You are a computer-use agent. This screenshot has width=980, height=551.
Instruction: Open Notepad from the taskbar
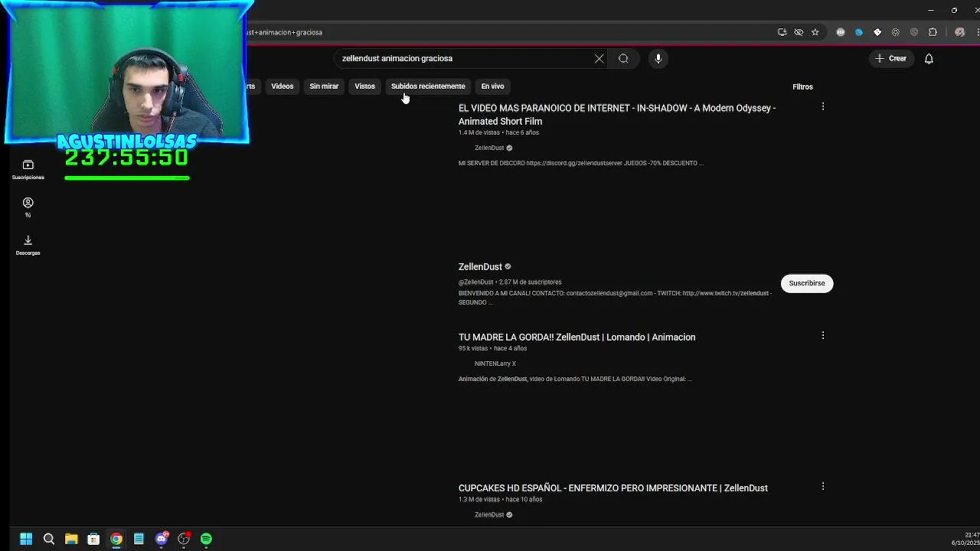pos(139,539)
